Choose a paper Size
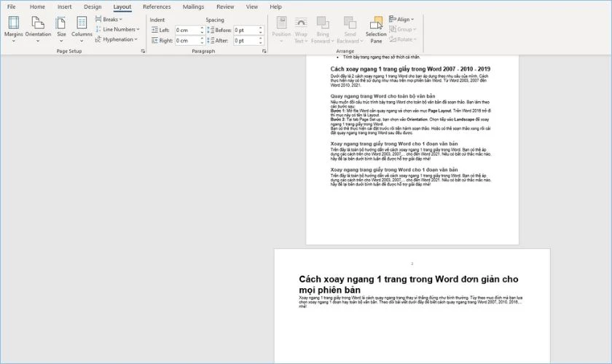The height and width of the screenshot is (364, 612). (61, 29)
